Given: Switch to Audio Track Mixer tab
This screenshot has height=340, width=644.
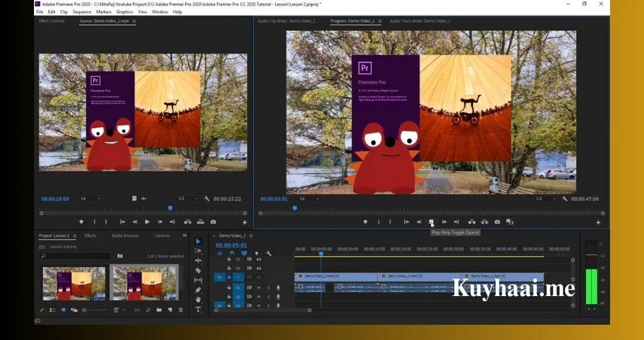Looking at the screenshot, I should 420,21.
